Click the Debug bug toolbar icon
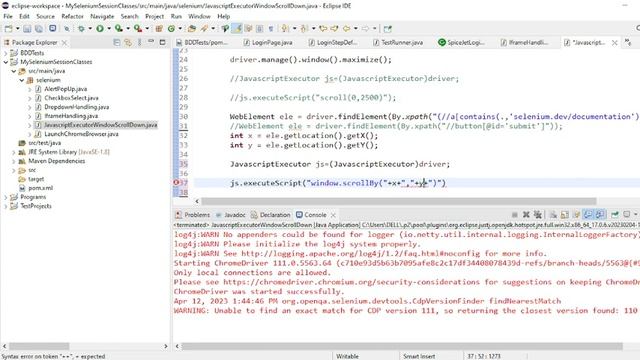Screen dimensions: 640x360 click(81, 29)
